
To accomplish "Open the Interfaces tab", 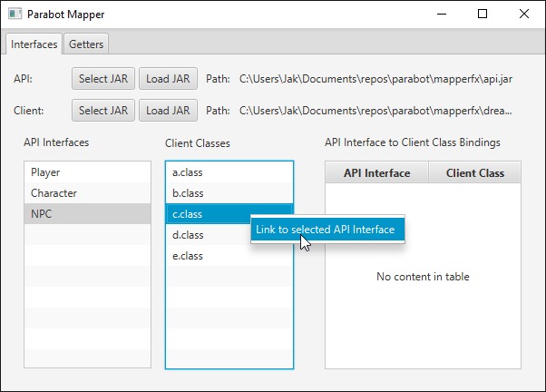I will click(x=34, y=44).
